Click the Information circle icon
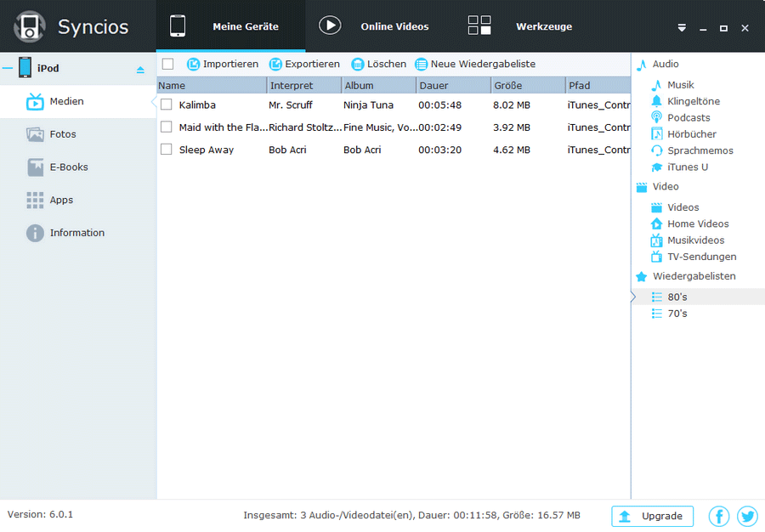765x532 pixels. coord(35,233)
